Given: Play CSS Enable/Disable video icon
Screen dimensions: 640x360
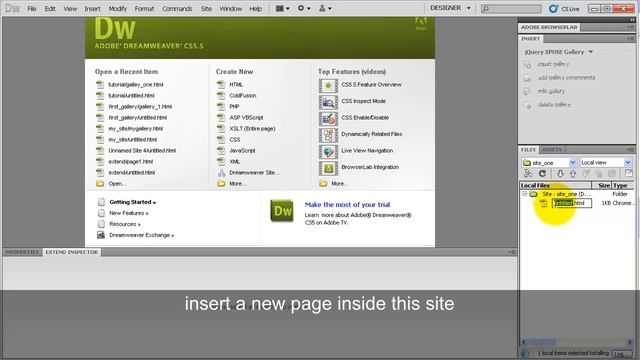Looking at the screenshot, I should pos(328,119).
